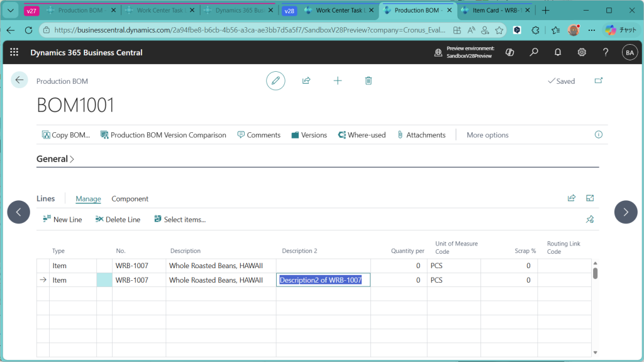Open the notifications bell
This screenshot has width=644, height=362.
tap(558, 52)
